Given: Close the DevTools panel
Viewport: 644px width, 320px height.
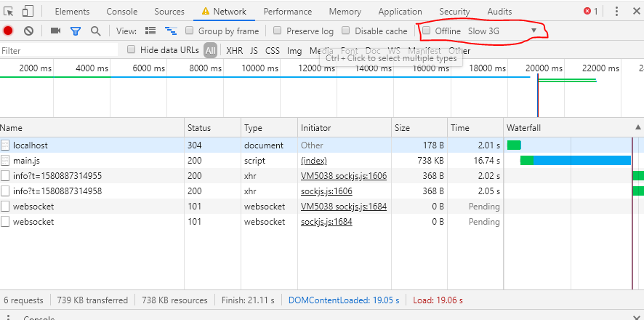Looking at the screenshot, I should click(x=637, y=12).
